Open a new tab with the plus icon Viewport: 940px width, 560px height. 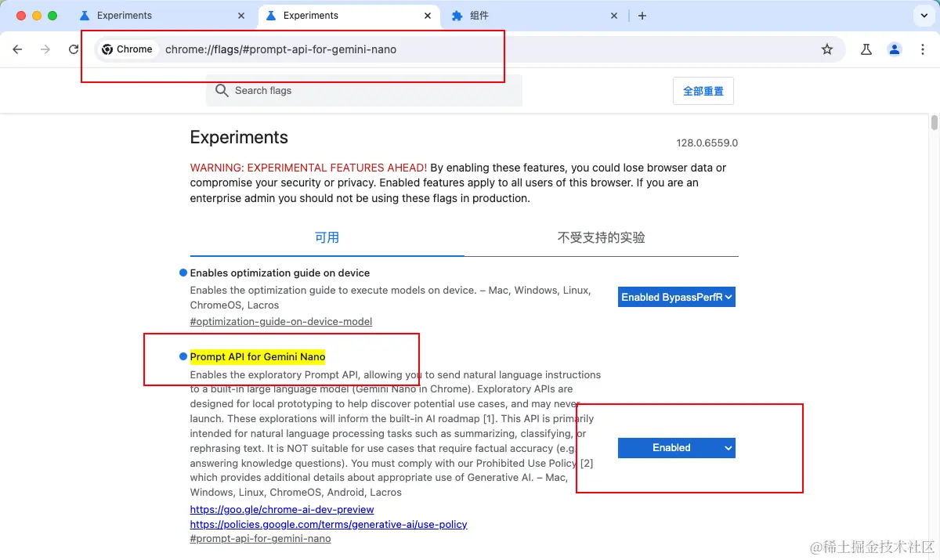[x=642, y=16]
